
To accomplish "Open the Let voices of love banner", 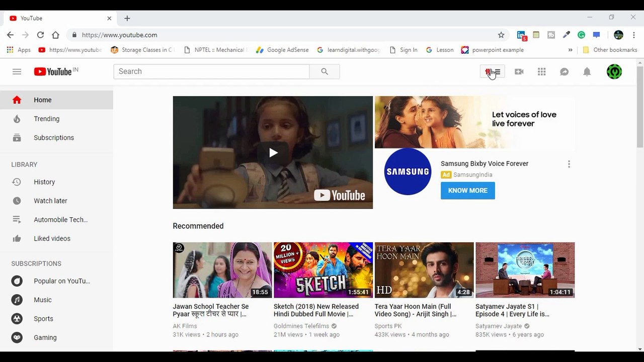I will point(474,122).
